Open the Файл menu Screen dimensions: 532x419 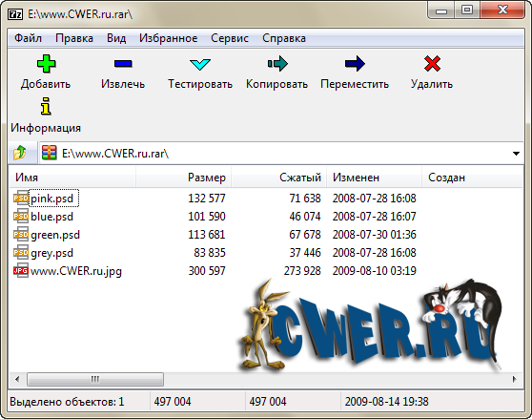pos(29,38)
